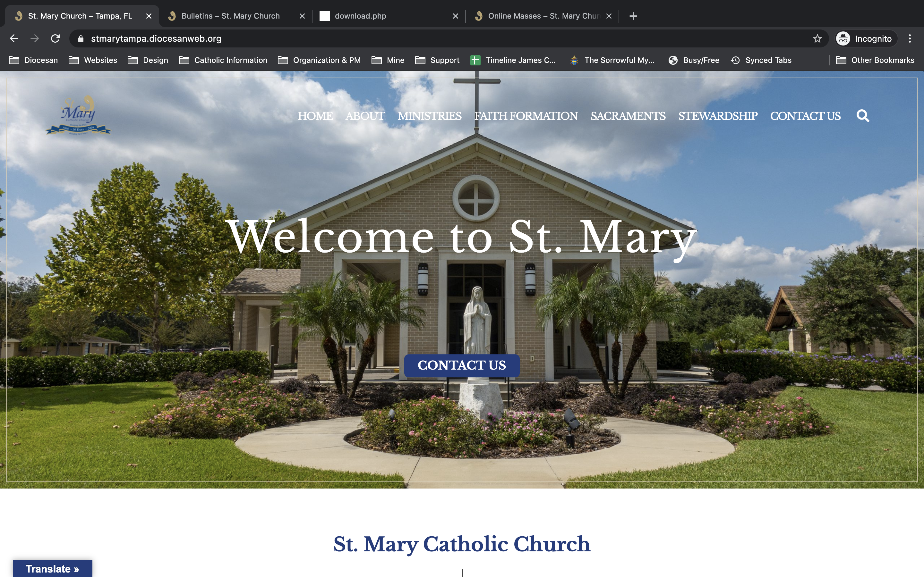Open the Synced Tabs bookmark
This screenshot has width=924, height=577.
761,60
